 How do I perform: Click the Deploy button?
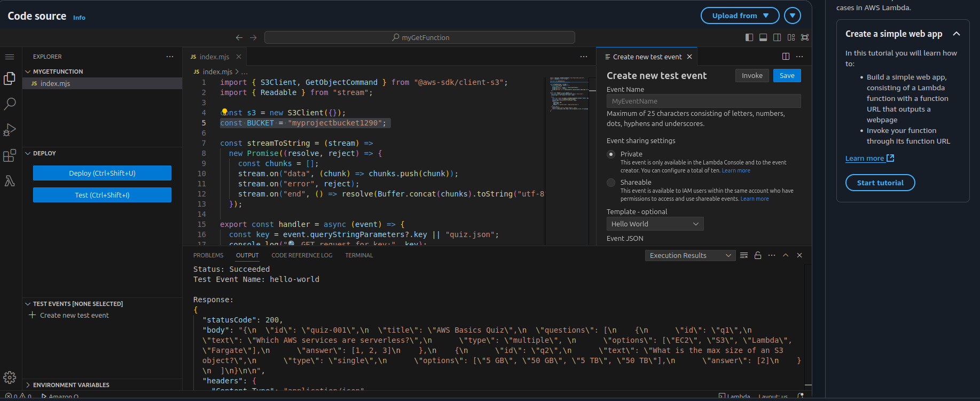click(x=102, y=173)
